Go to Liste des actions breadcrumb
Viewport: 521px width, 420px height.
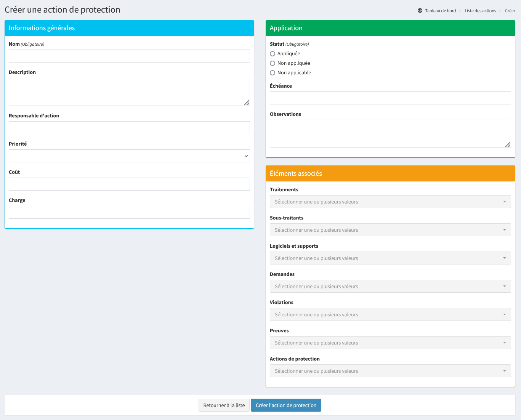[480, 11]
